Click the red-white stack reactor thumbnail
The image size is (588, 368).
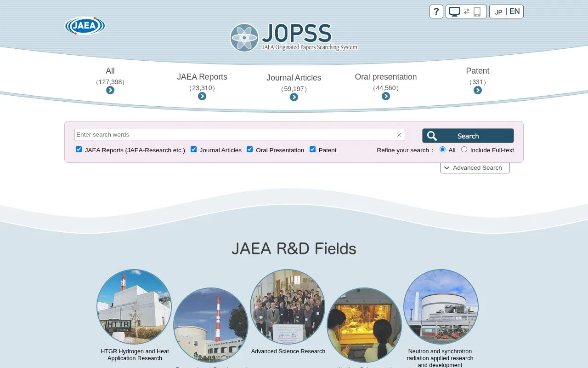[211, 325]
